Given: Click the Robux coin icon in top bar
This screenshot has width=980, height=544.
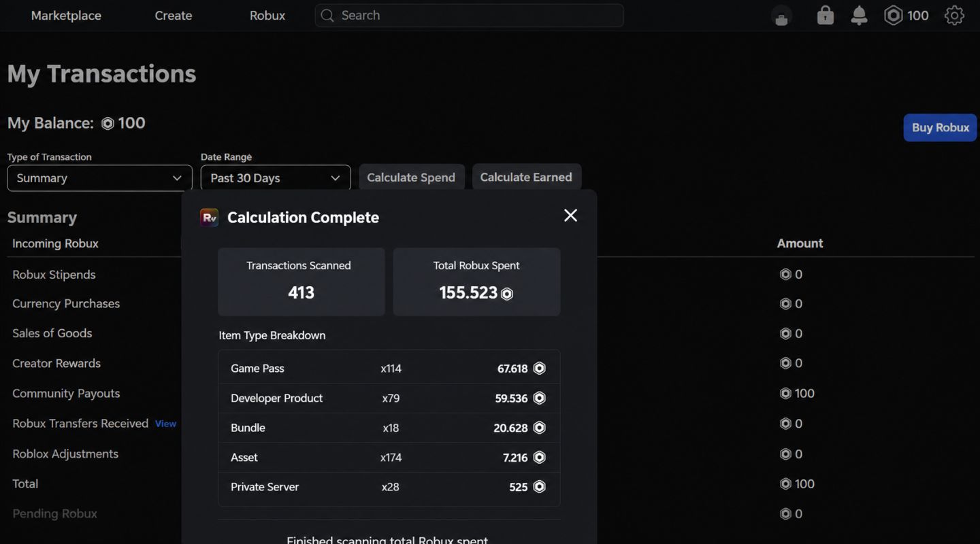Looking at the screenshot, I should 893,15.
